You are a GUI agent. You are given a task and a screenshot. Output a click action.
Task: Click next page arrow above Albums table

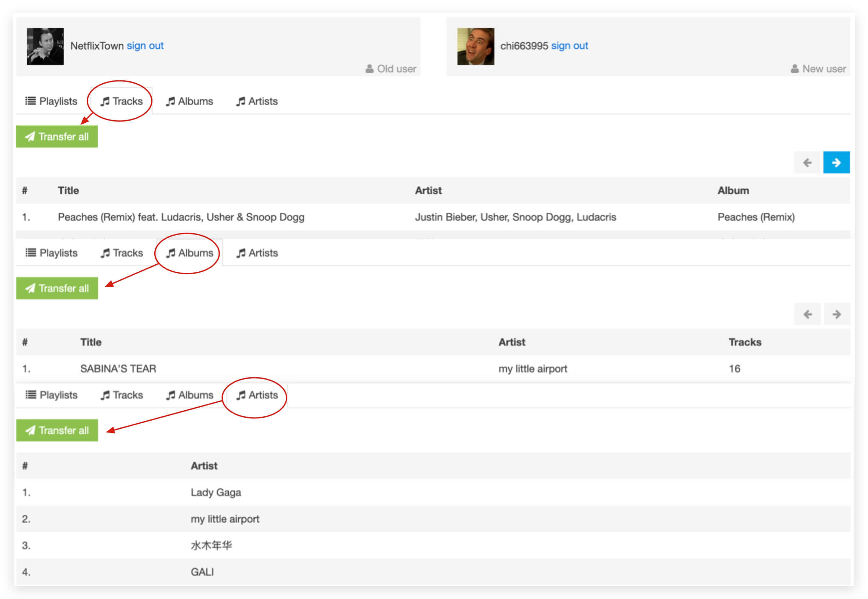837,314
